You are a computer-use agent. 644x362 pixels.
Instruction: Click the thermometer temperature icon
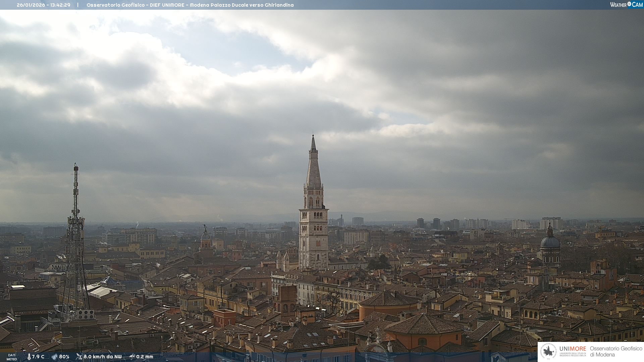[29, 357]
